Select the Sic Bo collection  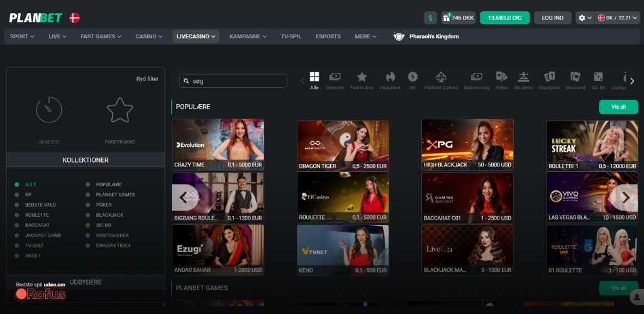pyautogui.click(x=104, y=225)
